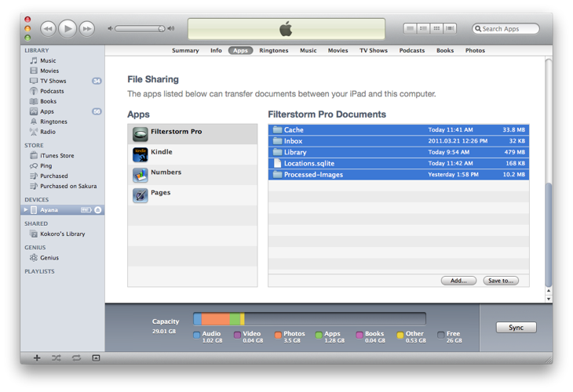Select the Kindle app icon
The image size is (573, 392).
click(x=141, y=154)
